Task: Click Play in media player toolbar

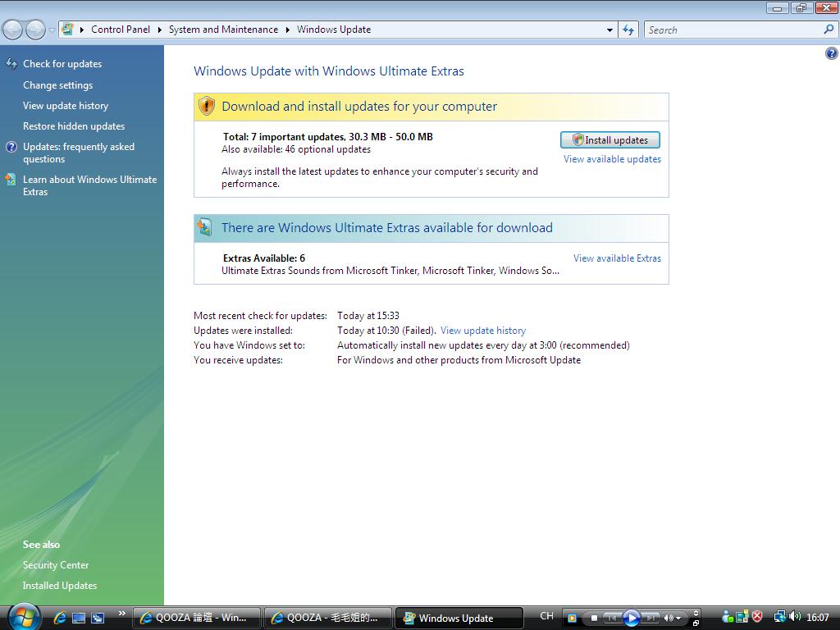Action: (x=632, y=618)
